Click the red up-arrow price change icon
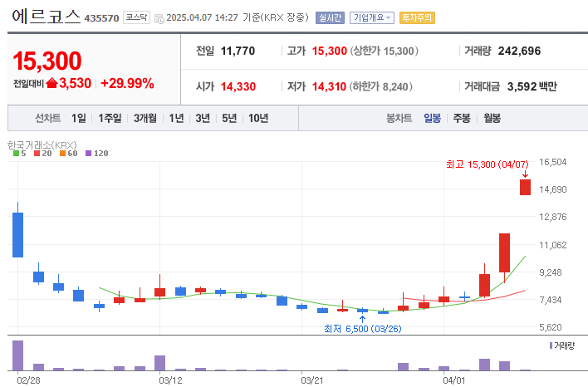The image size is (588, 387). tap(51, 83)
